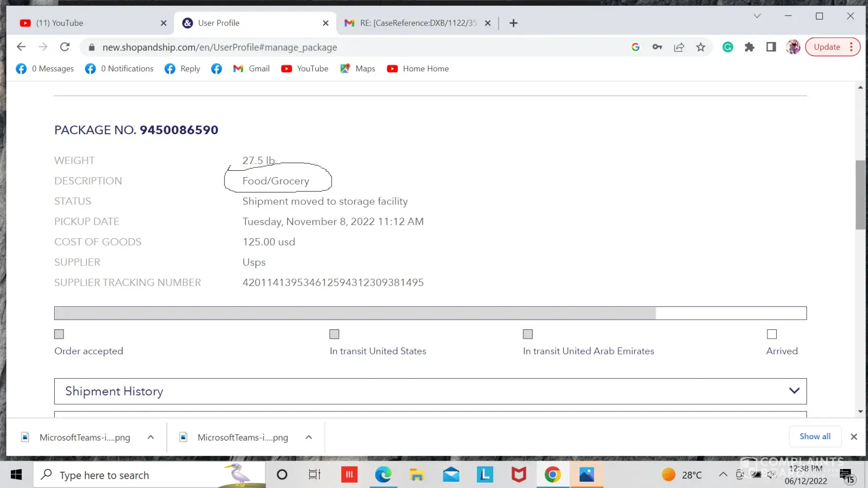Screen dimensions: 868x488
Task: Bookmark this page with the star icon
Action: (x=701, y=47)
